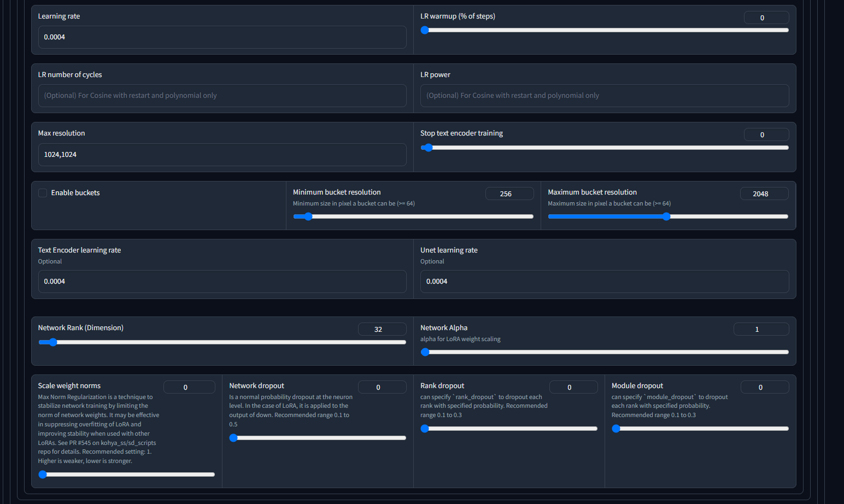Image resolution: width=844 pixels, height=504 pixels.
Task: Click the LR number of cycles field
Action: (222, 96)
